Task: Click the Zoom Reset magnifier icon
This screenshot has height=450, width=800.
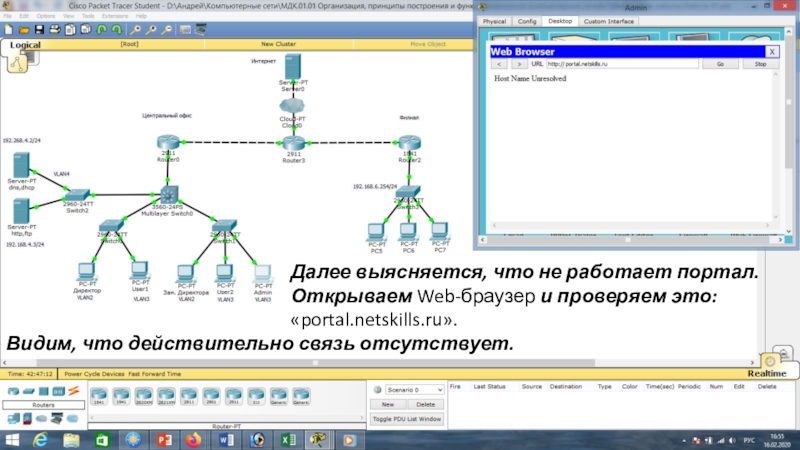Action: (151, 30)
